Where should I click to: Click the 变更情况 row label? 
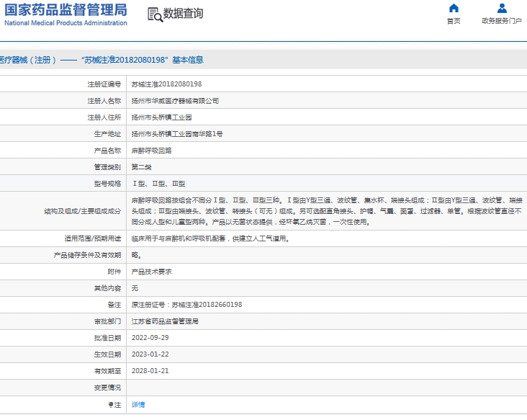pos(107,388)
